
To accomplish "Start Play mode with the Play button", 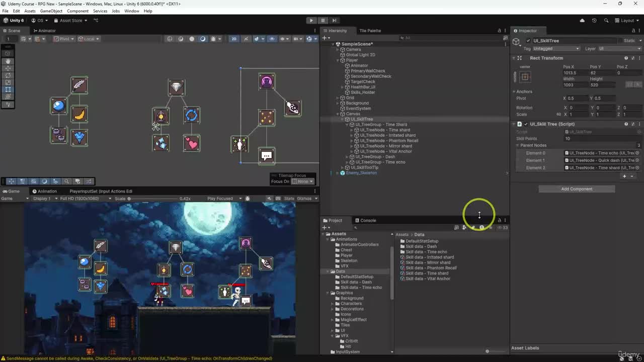I will coord(311,21).
